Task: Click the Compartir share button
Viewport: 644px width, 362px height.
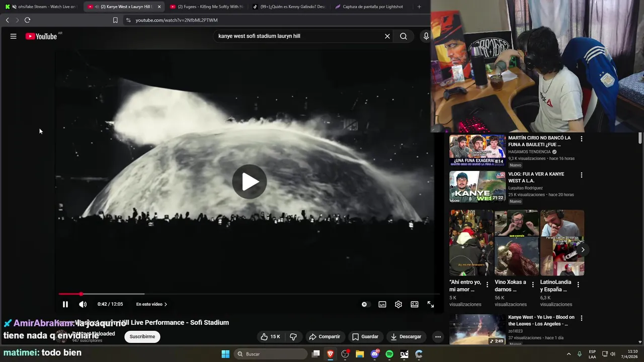Action: tap(325, 336)
